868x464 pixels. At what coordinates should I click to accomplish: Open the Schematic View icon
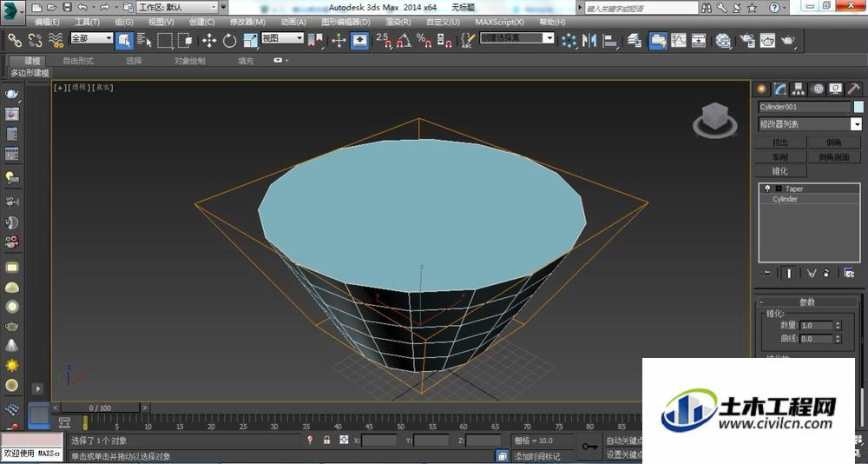click(699, 40)
